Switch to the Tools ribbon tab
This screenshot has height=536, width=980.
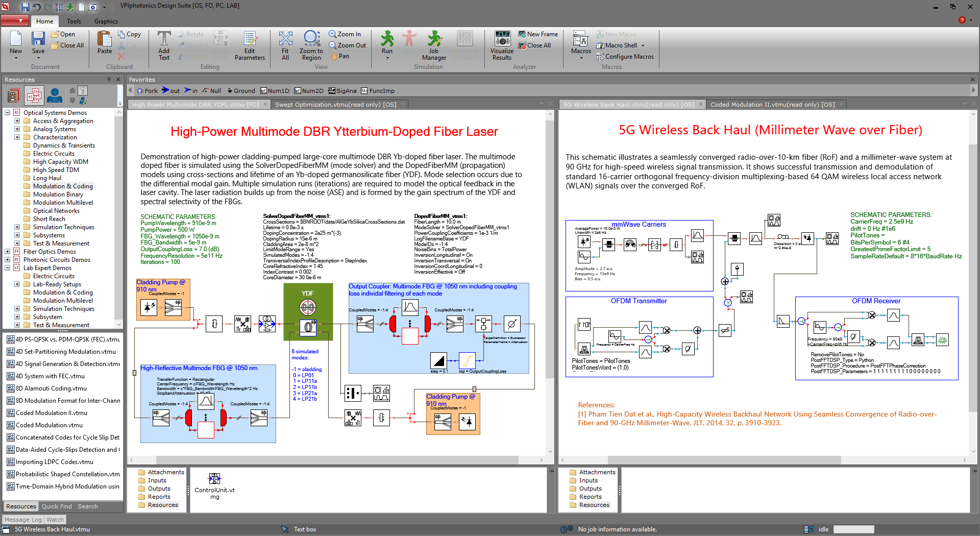click(74, 21)
